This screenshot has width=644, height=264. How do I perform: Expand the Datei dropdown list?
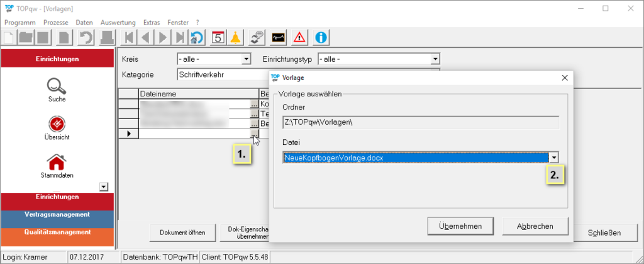pyautogui.click(x=553, y=158)
